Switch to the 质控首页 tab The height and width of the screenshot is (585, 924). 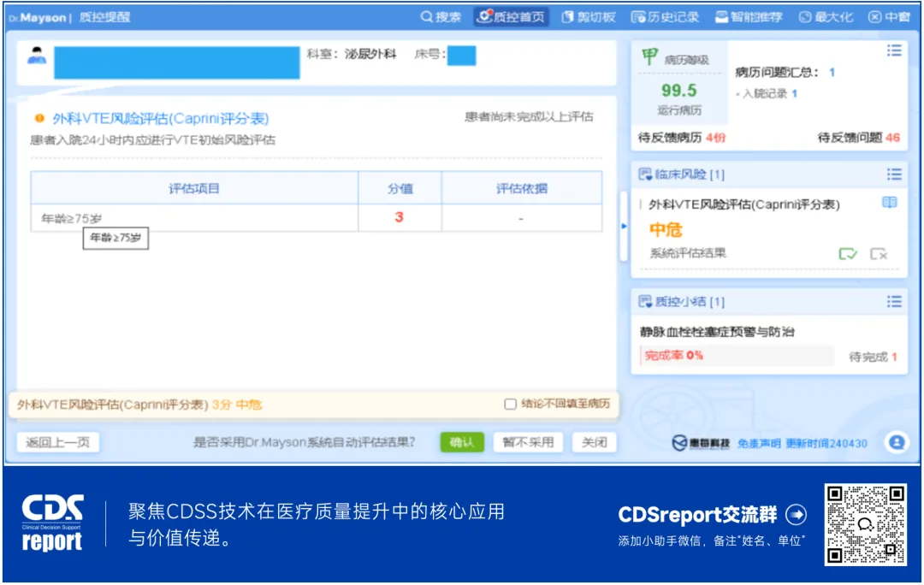pos(511,15)
